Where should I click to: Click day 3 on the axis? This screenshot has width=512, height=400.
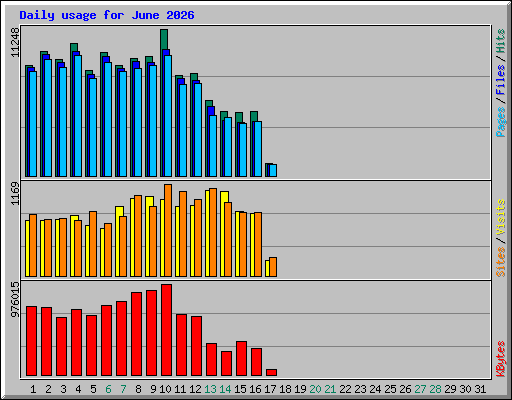(63, 389)
